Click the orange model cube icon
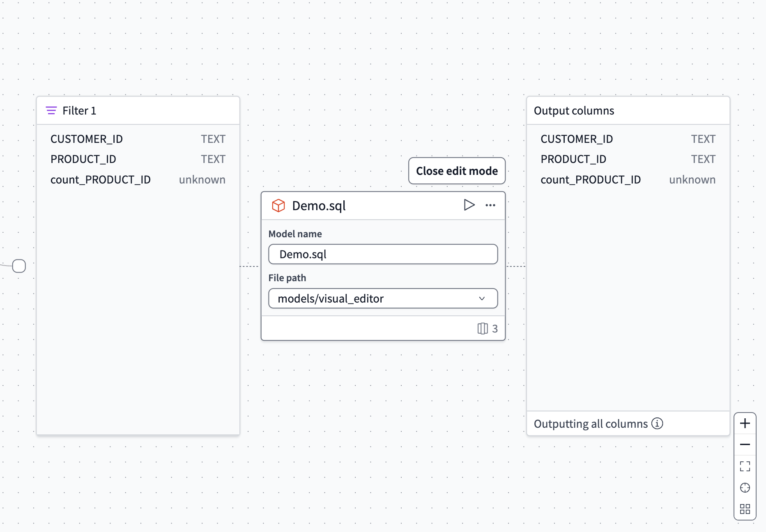 (x=278, y=205)
